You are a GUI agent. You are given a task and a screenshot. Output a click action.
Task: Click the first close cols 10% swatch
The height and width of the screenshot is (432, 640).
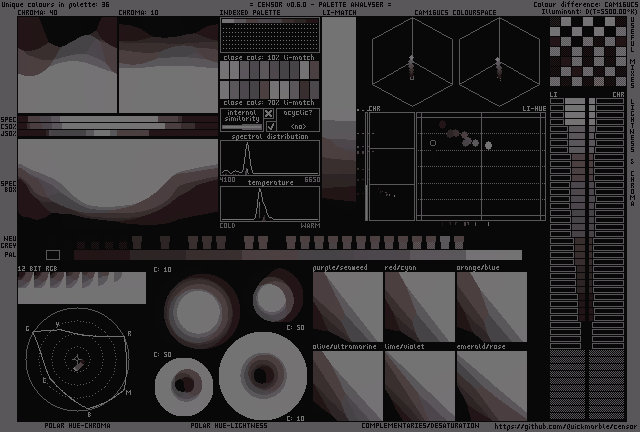(227, 91)
